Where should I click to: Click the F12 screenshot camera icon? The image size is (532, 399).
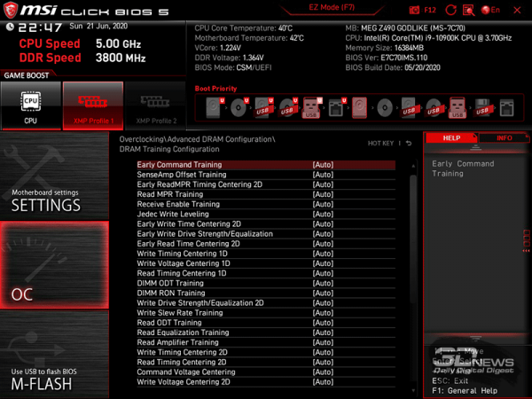[416, 9]
